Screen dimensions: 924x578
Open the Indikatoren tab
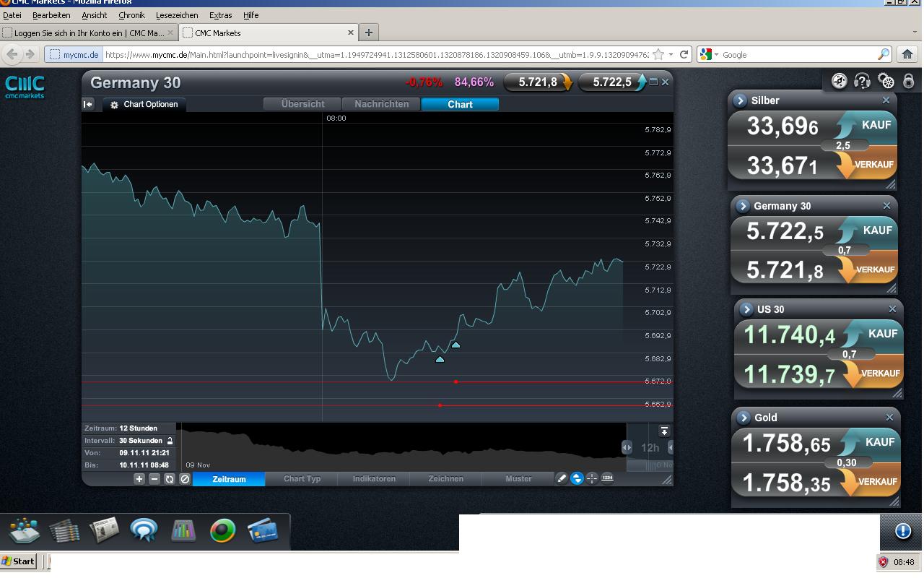(374, 479)
